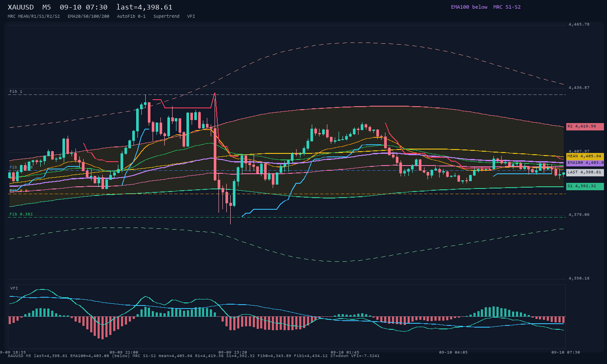Image resolution: width=607 pixels, height=364 pixels.
Task: Click the 'Fib 0.382' level label
Action: [x=21, y=214]
